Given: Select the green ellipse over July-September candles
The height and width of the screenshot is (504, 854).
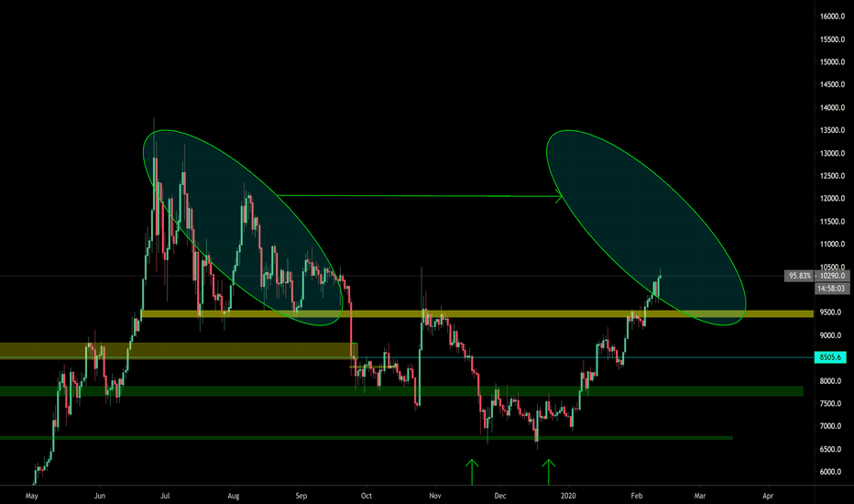Looking at the screenshot, I should (243, 228).
